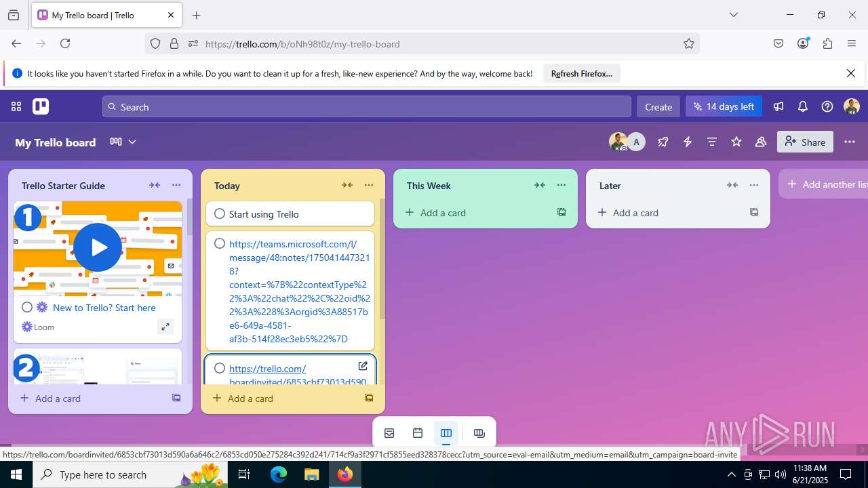Edit the trello.com boardinvited card
The image size is (868, 488).
(x=363, y=366)
